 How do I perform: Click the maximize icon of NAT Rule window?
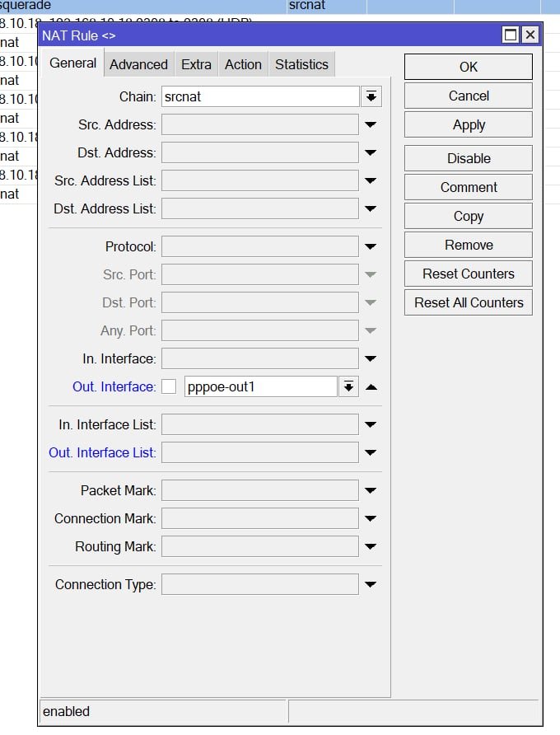click(x=511, y=35)
